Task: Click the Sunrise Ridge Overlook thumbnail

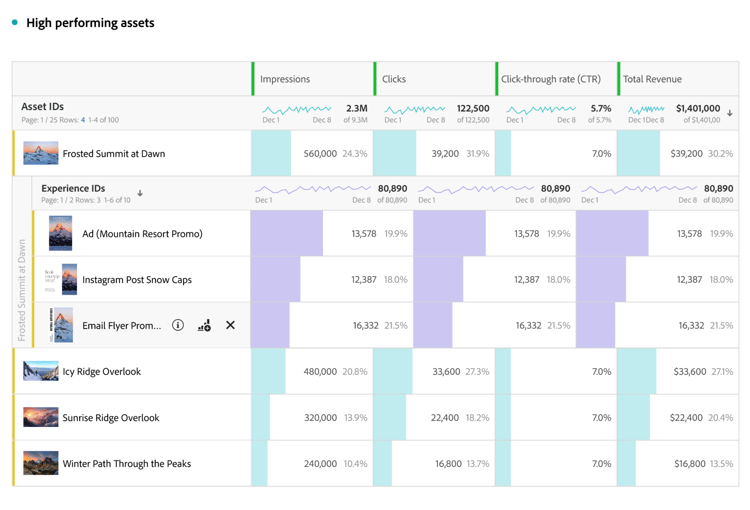Action: tap(41, 417)
